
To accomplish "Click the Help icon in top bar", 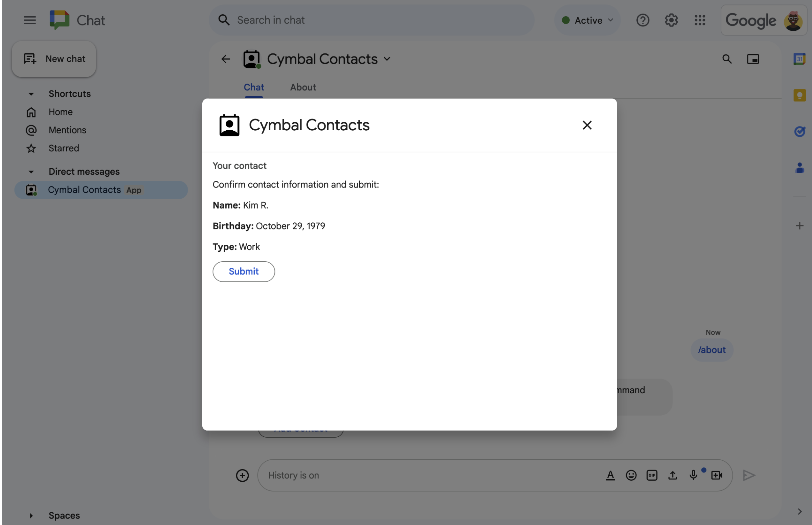I will [642, 20].
